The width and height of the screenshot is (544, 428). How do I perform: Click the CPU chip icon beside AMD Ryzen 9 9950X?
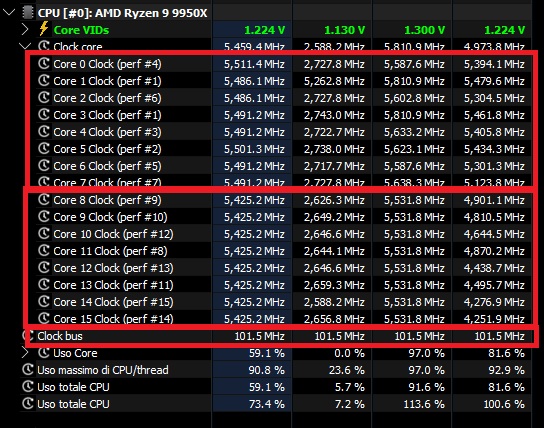tap(28, 13)
